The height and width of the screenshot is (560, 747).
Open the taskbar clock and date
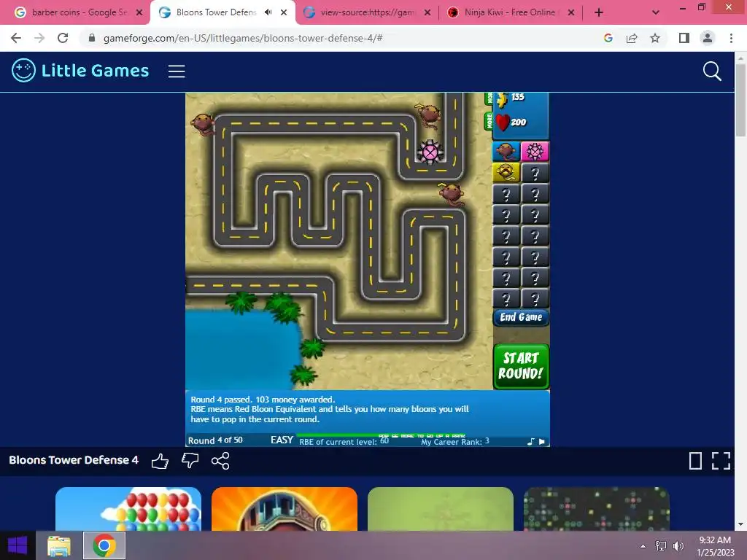click(715, 546)
